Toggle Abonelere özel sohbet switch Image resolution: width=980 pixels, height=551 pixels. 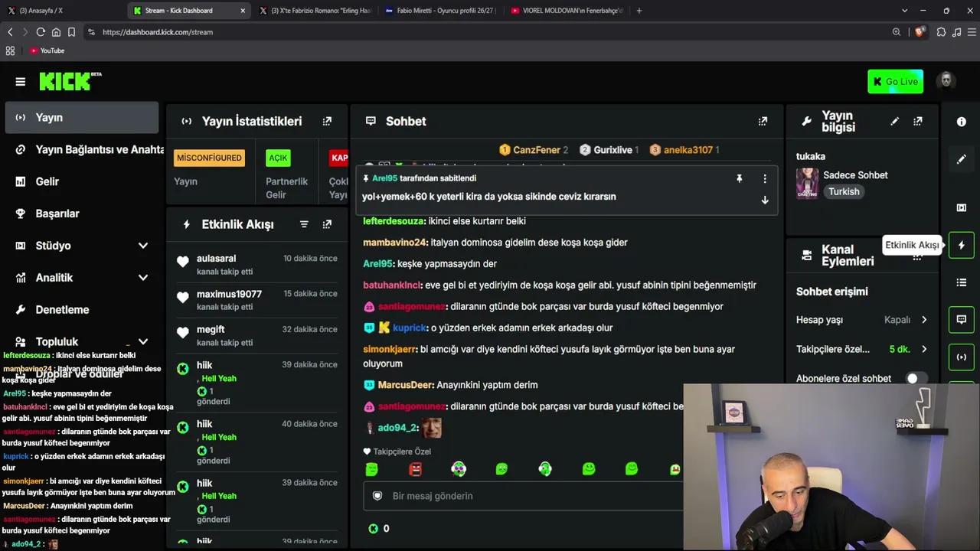pos(916,378)
